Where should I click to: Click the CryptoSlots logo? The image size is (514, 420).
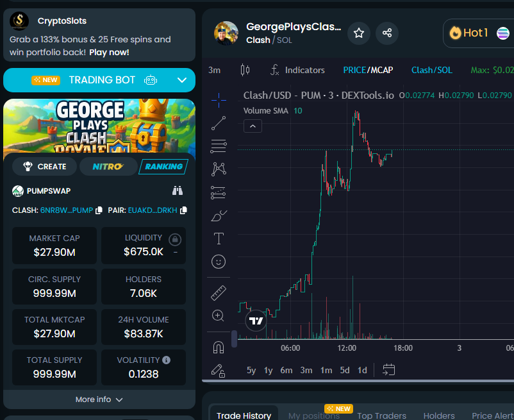[x=19, y=21]
